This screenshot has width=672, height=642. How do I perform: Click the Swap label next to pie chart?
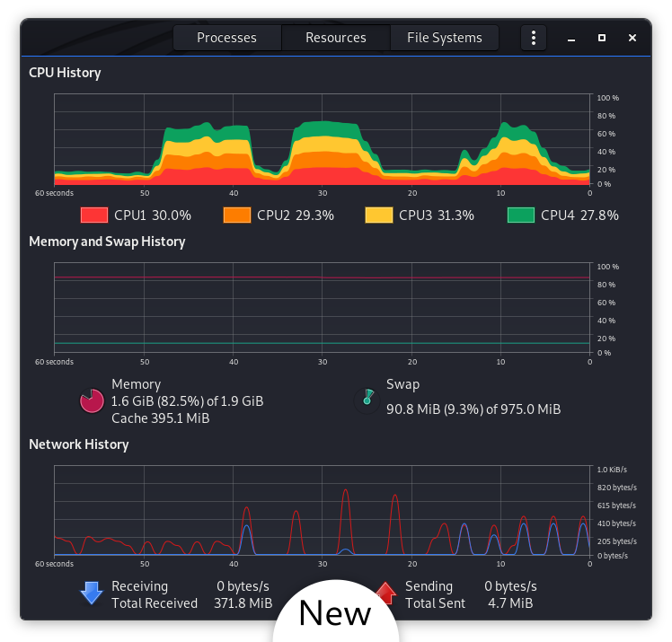click(402, 384)
